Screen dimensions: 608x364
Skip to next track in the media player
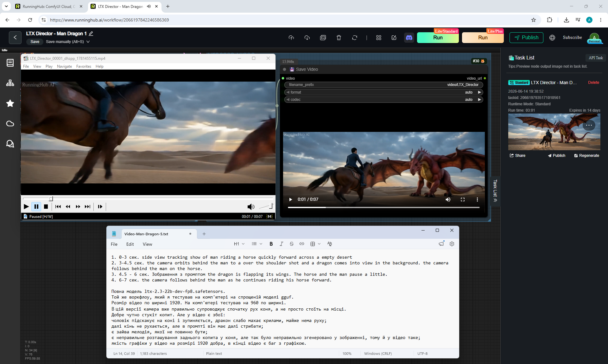(x=87, y=207)
